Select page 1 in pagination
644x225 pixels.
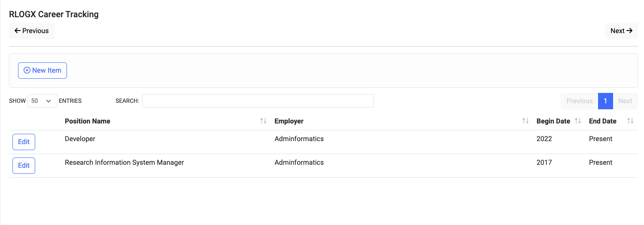pos(605,101)
